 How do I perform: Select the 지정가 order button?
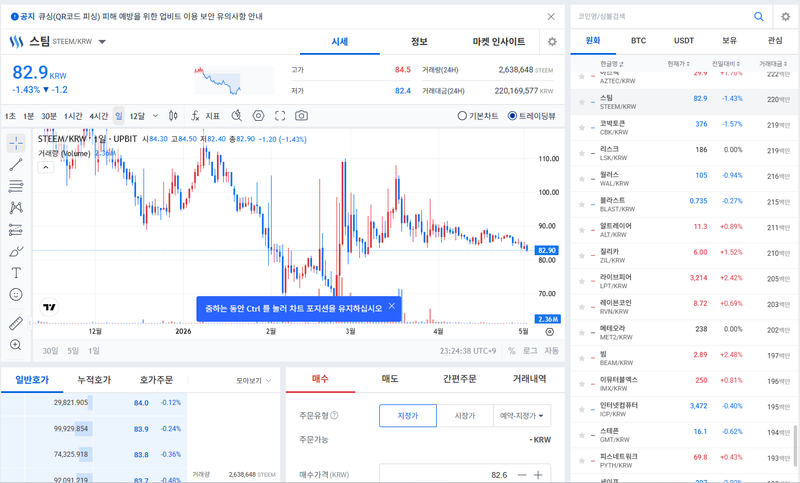tap(408, 416)
